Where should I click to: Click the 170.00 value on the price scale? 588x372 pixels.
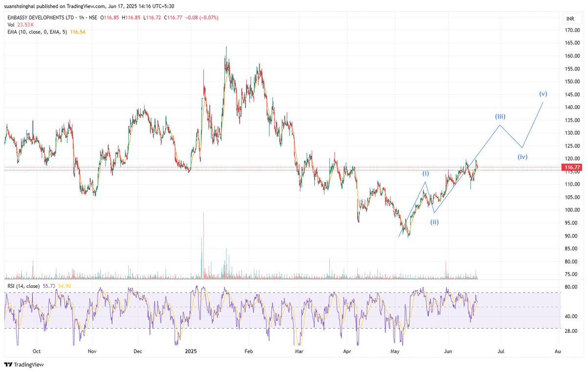[573, 29]
